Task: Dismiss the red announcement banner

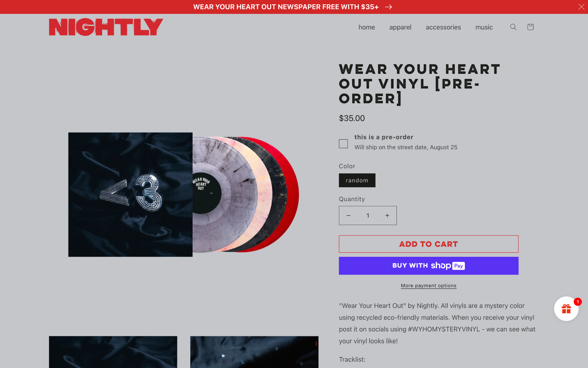Action: pos(581,7)
